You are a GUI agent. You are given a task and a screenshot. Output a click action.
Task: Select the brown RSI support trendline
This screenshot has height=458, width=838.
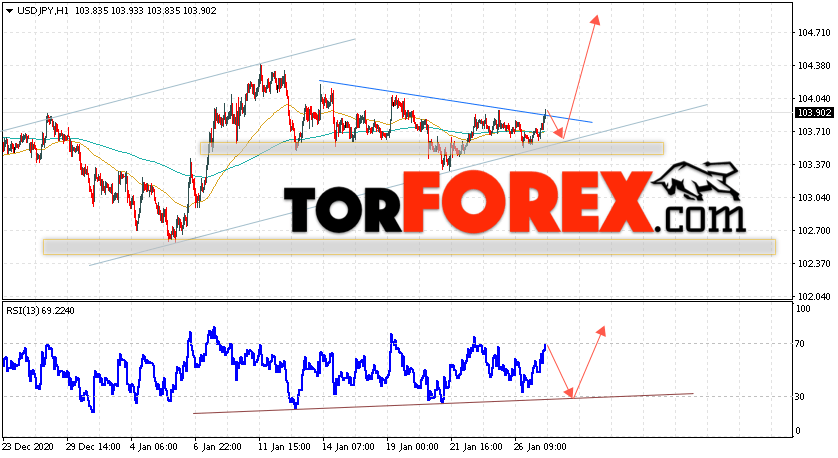pos(444,403)
